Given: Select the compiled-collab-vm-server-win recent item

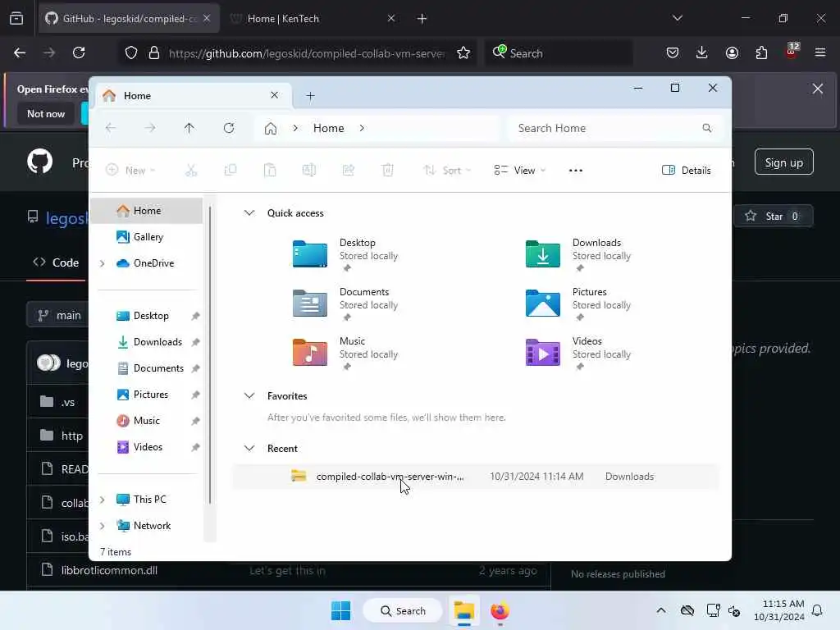Looking at the screenshot, I should [x=477, y=477].
